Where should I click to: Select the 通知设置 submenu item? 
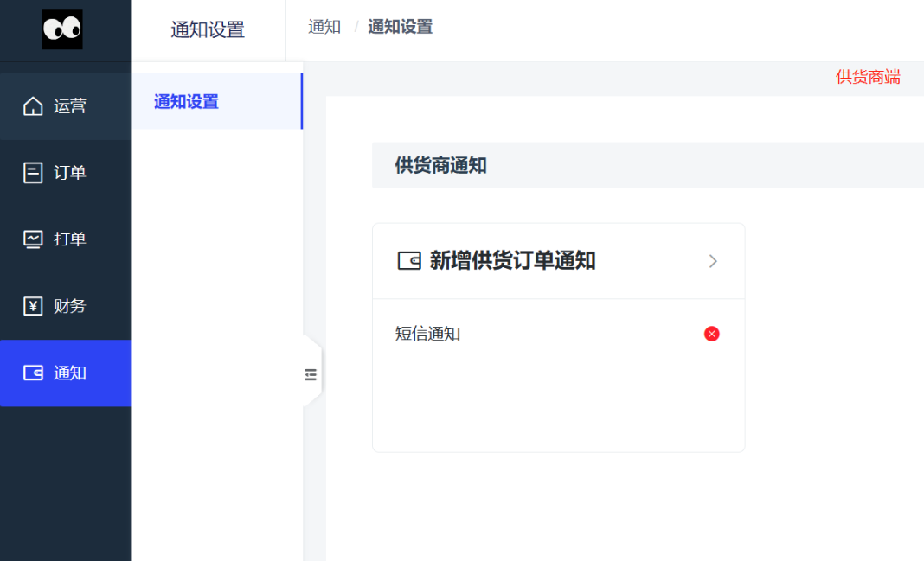click(x=186, y=102)
